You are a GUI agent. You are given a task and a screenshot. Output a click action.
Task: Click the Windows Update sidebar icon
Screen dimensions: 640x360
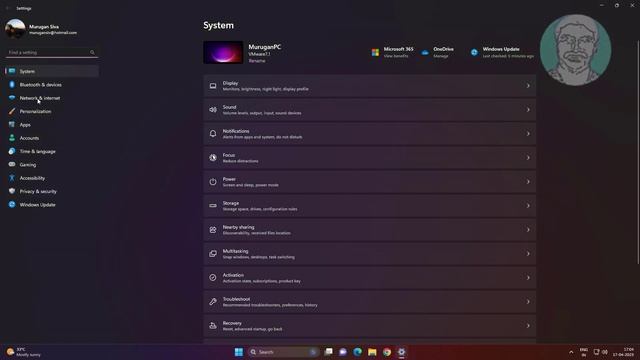tap(12, 204)
